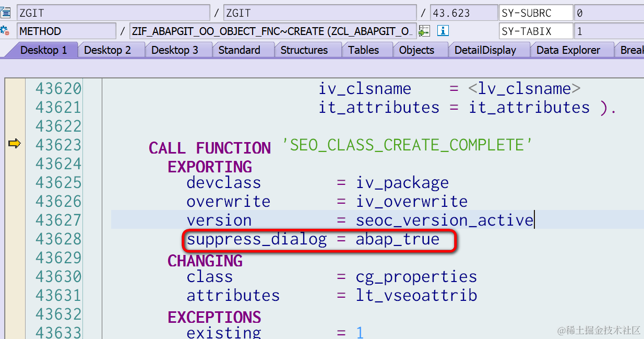Click the navigate-to-source icon after the method name
This screenshot has width=644, height=339.
pyautogui.click(x=424, y=31)
